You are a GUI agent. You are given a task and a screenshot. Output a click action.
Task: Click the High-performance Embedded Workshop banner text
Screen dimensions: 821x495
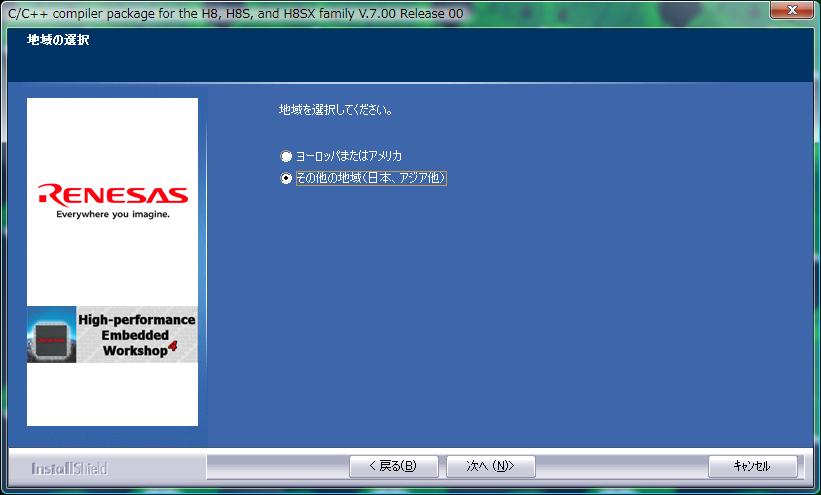(x=135, y=335)
